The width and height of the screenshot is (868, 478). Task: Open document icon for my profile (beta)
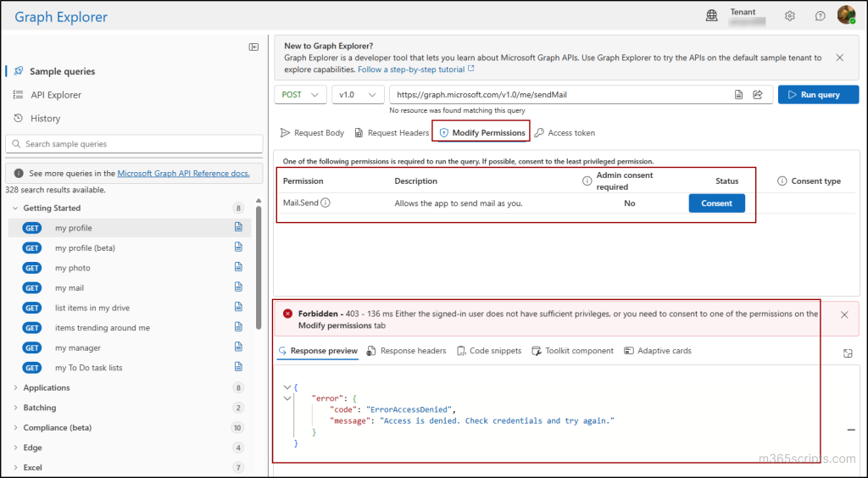(x=238, y=247)
